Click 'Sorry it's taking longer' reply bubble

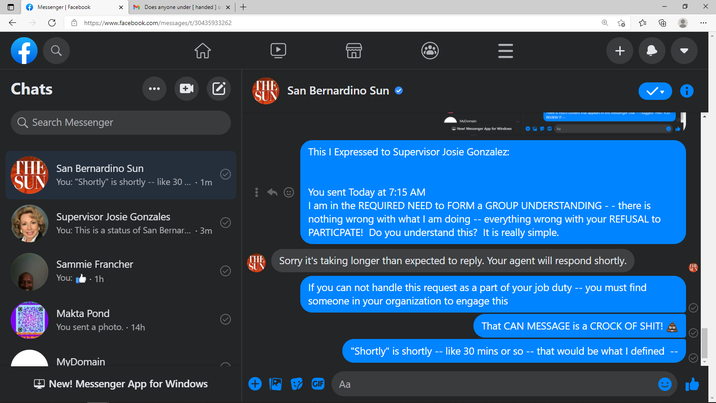tap(453, 261)
